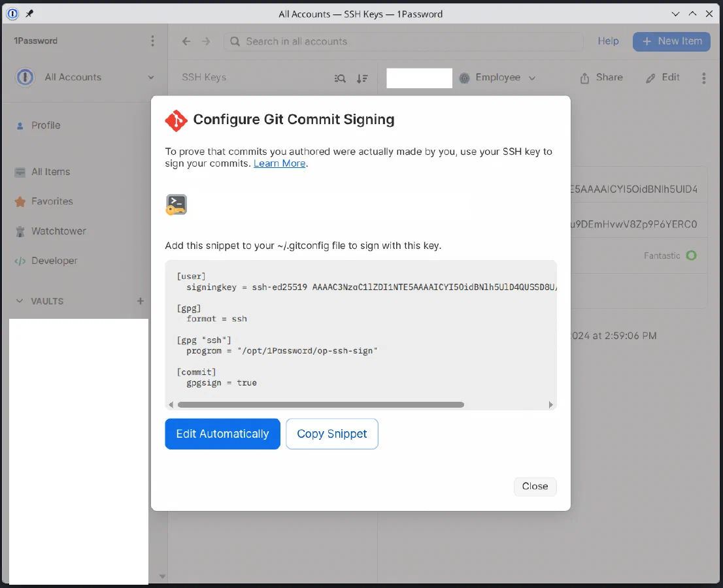Click the snippet scroll left arrow
Image resolution: width=723 pixels, height=588 pixels.
[x=171, y=404]
